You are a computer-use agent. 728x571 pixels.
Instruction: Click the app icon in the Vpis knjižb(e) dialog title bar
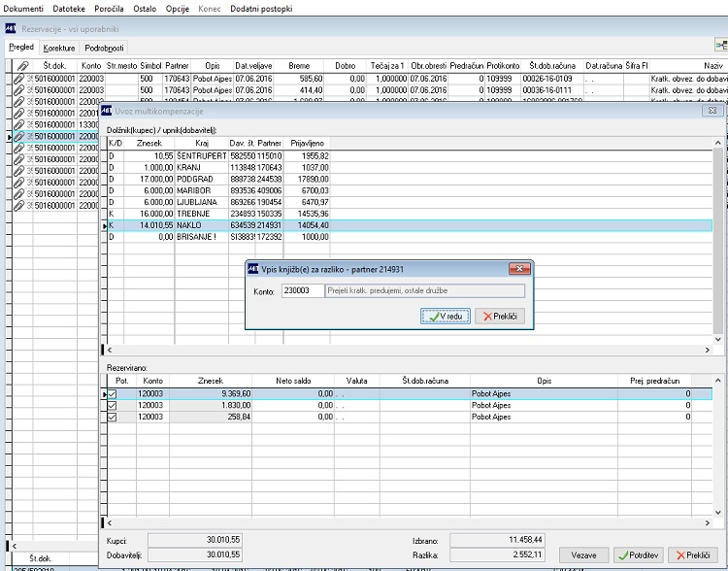[252, 269]
